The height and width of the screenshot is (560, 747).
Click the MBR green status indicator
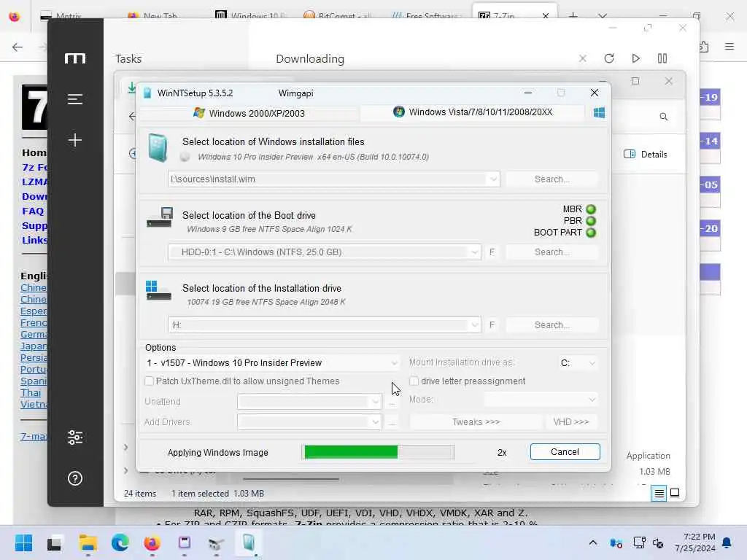[591, 209]
